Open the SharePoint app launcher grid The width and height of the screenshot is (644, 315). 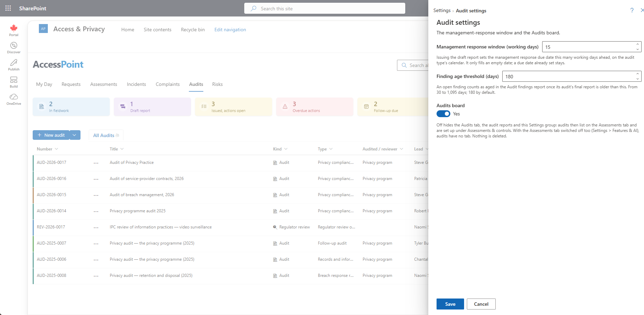point(8,8)
